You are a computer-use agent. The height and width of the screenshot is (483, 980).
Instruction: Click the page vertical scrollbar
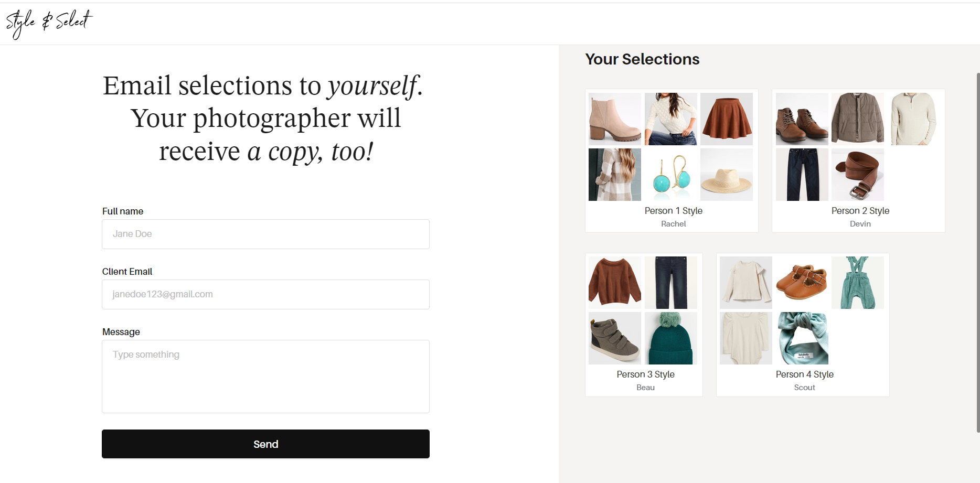point(977,252)
